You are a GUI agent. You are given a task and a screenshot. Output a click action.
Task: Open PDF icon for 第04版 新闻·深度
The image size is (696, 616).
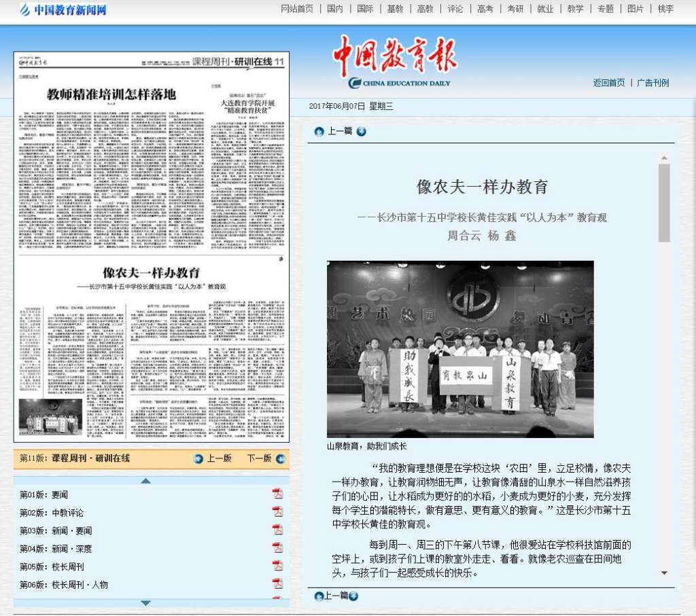coord(277,548)
